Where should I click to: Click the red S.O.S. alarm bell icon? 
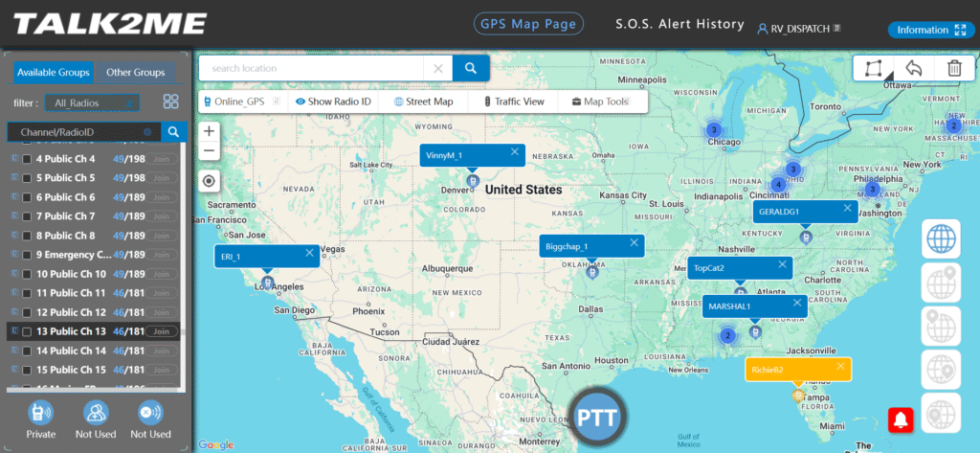[x=900, y=419]
